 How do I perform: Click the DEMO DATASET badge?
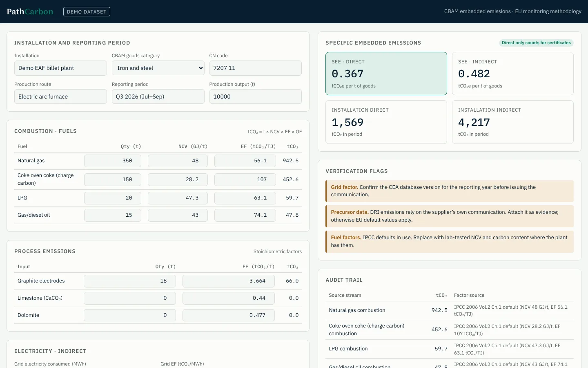tap(87, 11)
